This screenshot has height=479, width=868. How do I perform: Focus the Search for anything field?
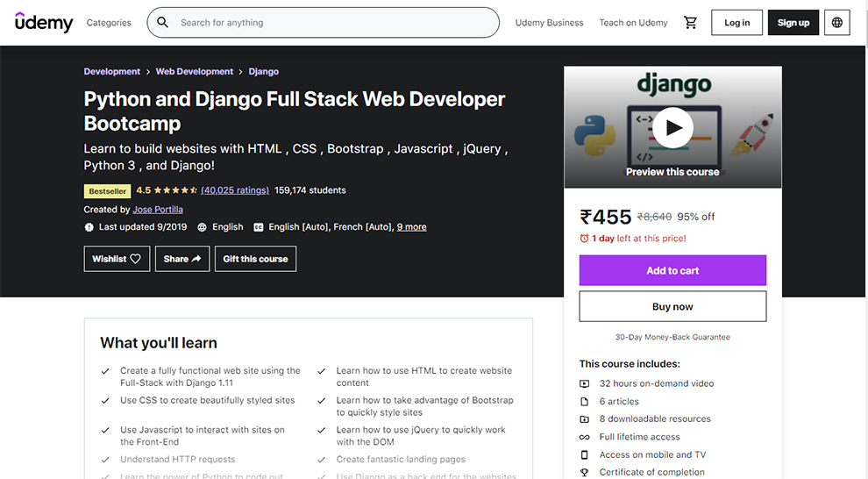pos(324,23)
